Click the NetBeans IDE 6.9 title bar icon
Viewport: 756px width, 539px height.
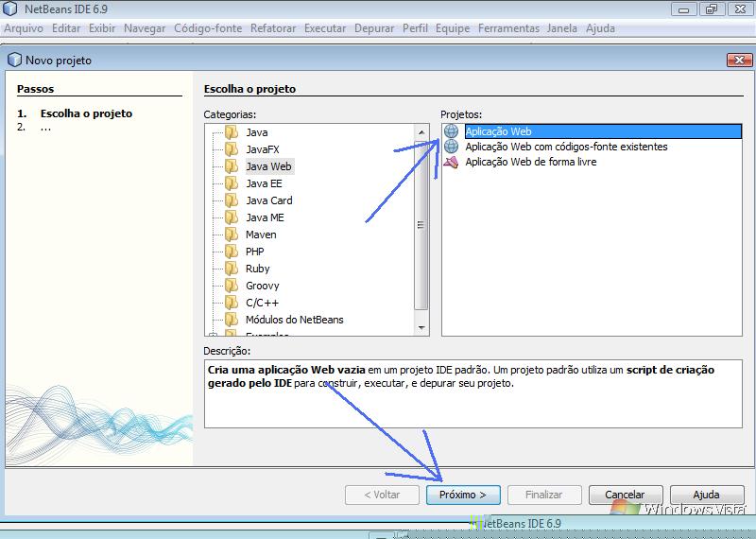pos(9,9)
